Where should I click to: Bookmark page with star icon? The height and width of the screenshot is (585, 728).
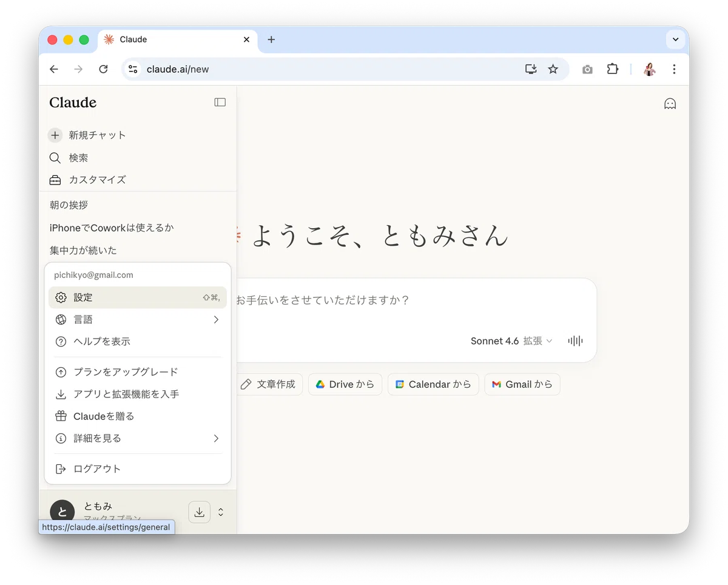[x=553, y=69]
